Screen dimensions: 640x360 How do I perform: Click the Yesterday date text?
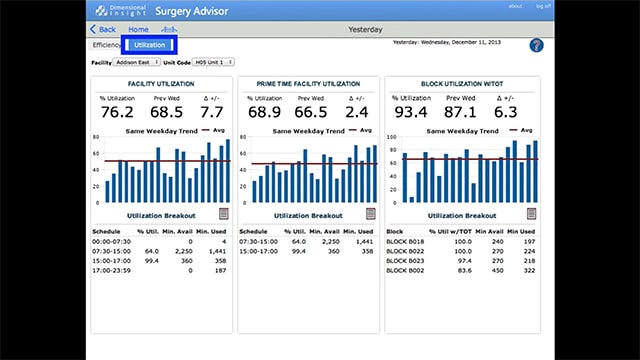click(447, 42)
